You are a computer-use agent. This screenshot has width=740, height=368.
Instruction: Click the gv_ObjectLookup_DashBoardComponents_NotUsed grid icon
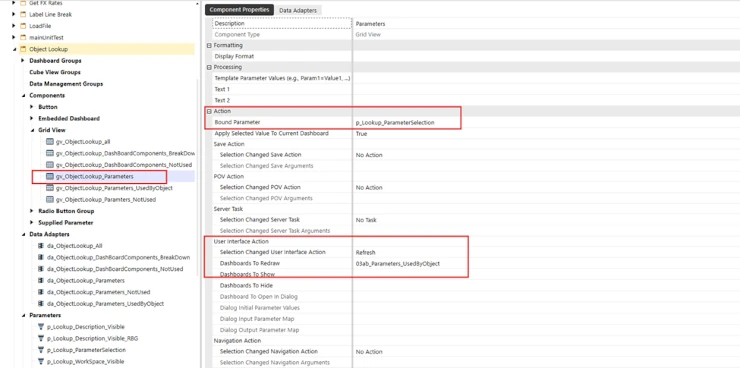(50, 165)
